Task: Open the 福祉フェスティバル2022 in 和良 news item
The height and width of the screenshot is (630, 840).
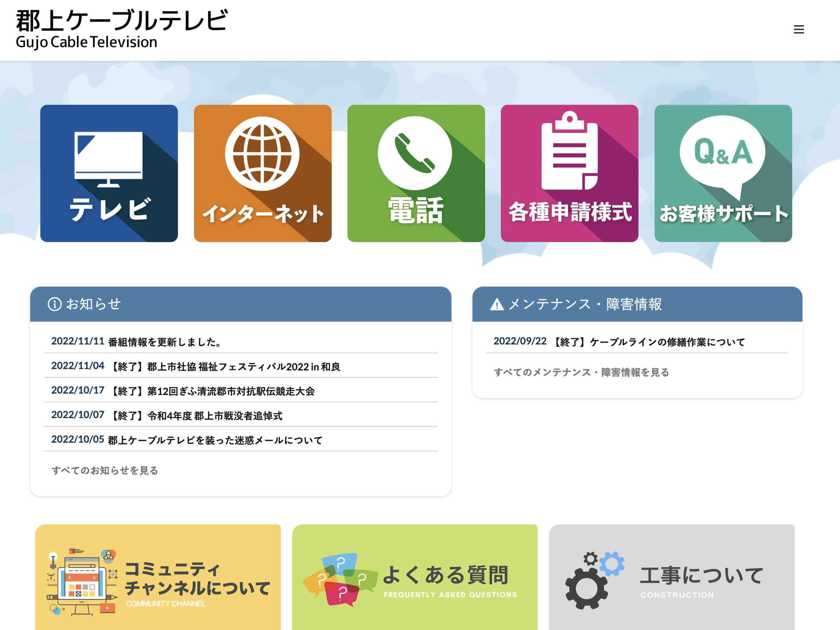Action: point(226,367)
